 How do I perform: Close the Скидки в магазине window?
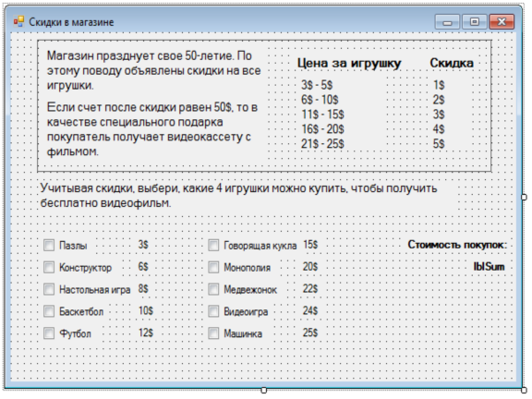pos(502,22)
